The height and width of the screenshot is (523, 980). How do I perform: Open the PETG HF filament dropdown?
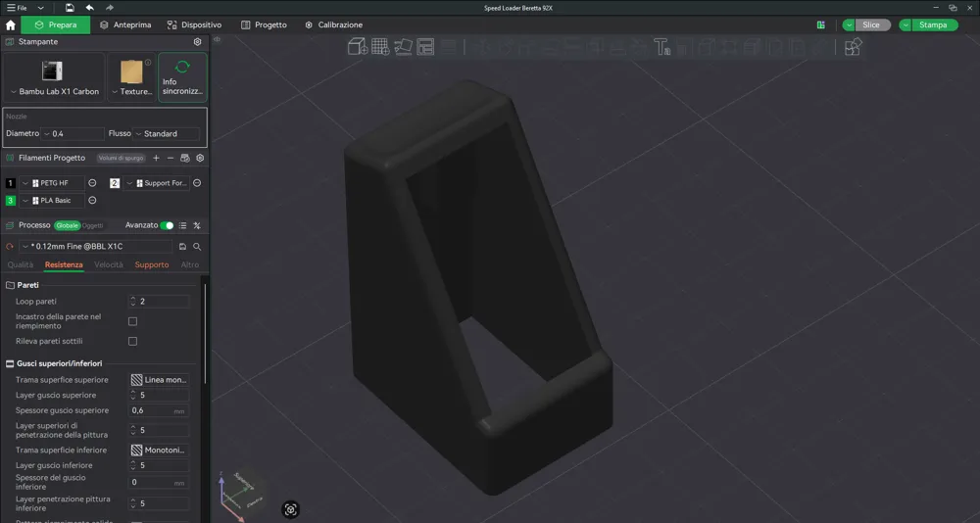pos(51,183)
